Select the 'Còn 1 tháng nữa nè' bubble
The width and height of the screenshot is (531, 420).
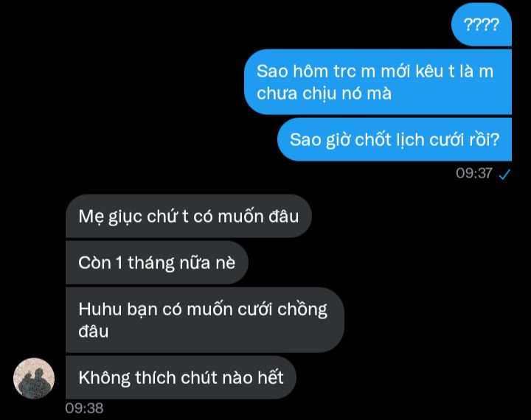[x=157, y=262]
